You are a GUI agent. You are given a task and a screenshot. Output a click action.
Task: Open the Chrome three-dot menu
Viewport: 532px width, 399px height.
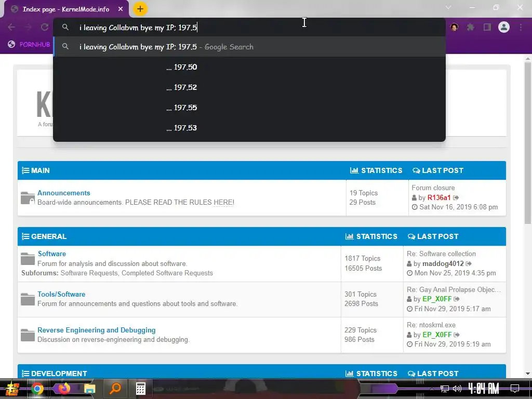521,27
